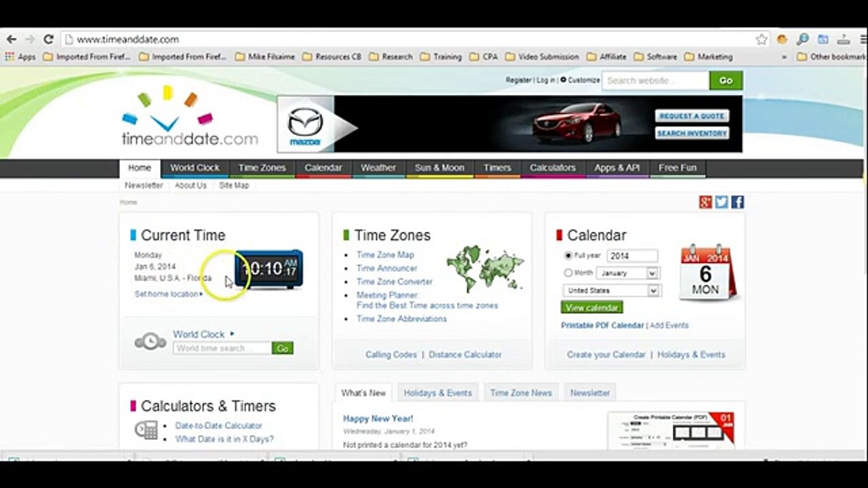Screen dimensions: 868x488
Task: Open the Sun & Moon nav tab
Action: (439, 168)
